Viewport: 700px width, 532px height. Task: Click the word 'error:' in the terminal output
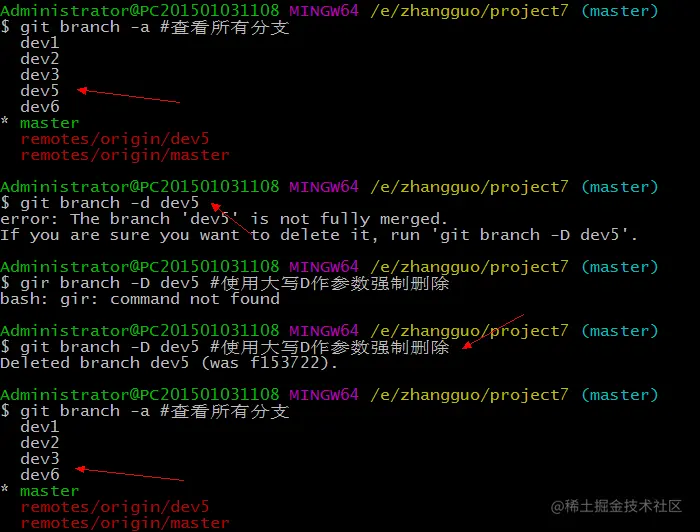tap(29, 219)
